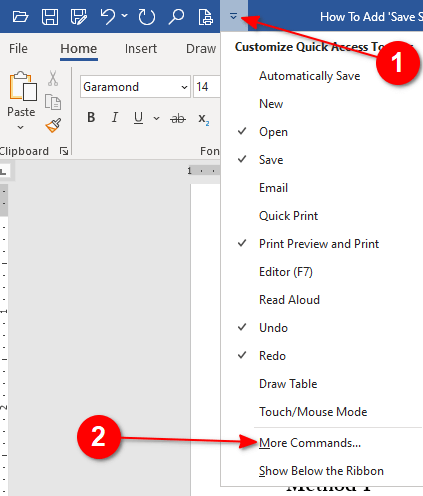
Task: Click the Open folder icon in Quick Access
Action: point(20,16)
